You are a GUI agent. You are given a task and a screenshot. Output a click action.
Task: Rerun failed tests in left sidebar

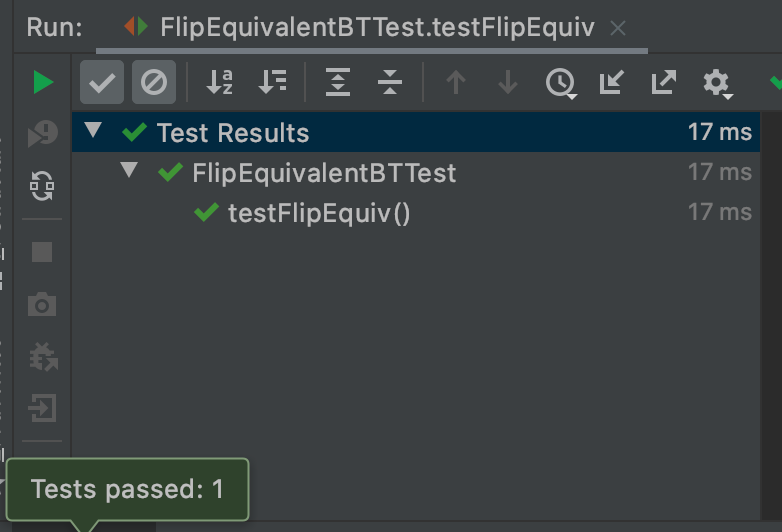(x=43, y=133)
